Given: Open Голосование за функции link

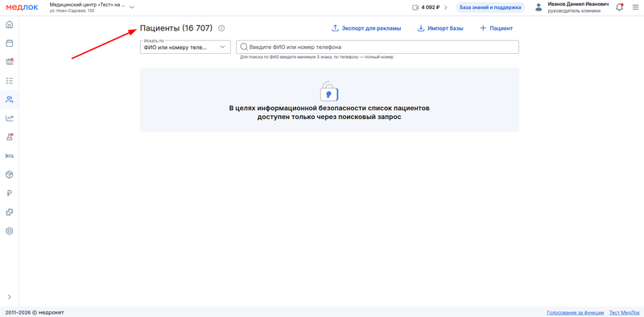Looking at the screenshot, I should (575, 312).
